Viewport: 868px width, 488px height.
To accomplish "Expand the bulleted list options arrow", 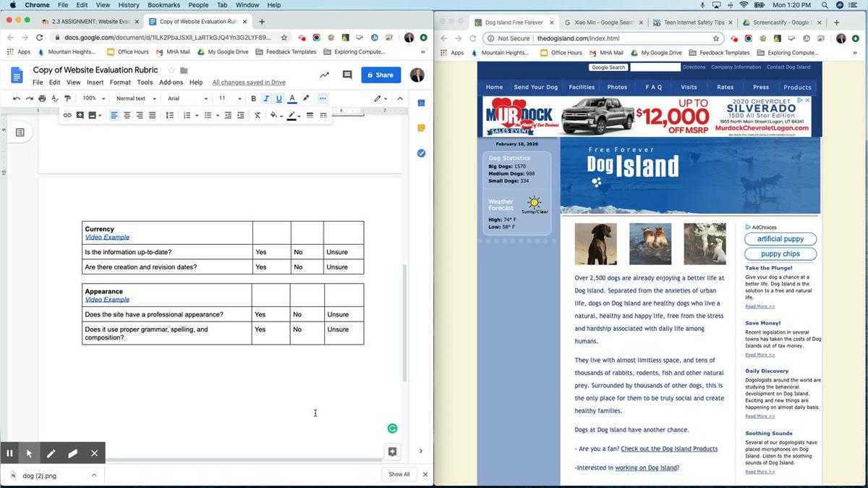I will pos(217,115).
